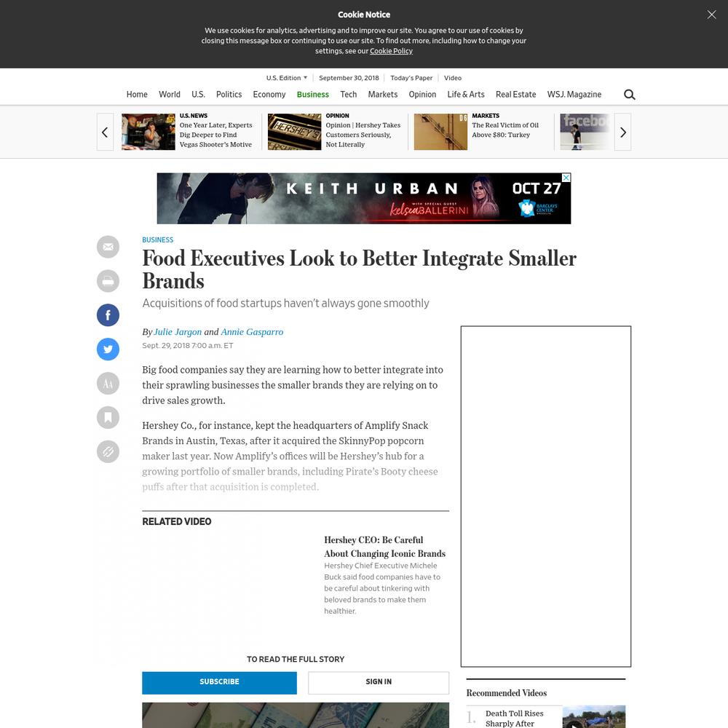Open the Tech section

point(348,94)
